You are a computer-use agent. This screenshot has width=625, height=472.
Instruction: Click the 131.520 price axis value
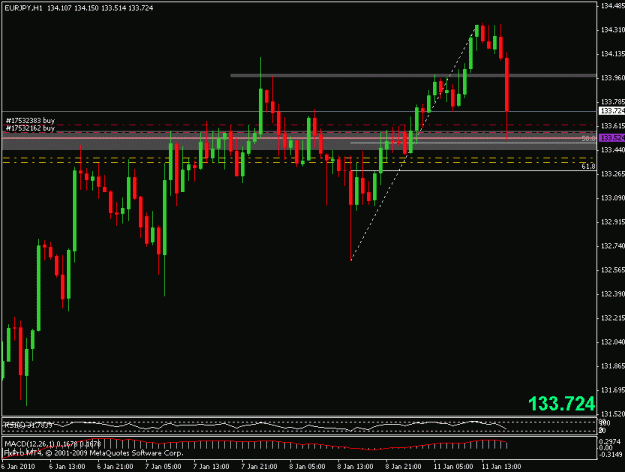[x=613, y=414]
